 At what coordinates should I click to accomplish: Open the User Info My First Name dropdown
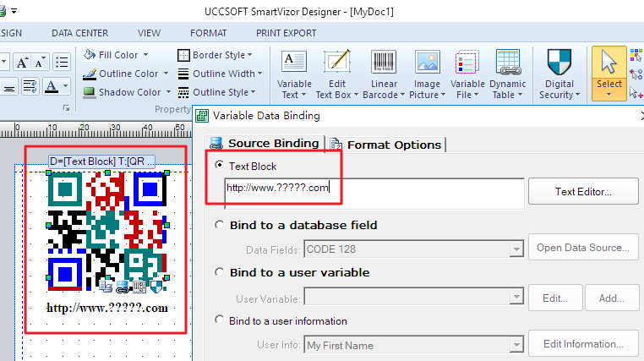516,345
